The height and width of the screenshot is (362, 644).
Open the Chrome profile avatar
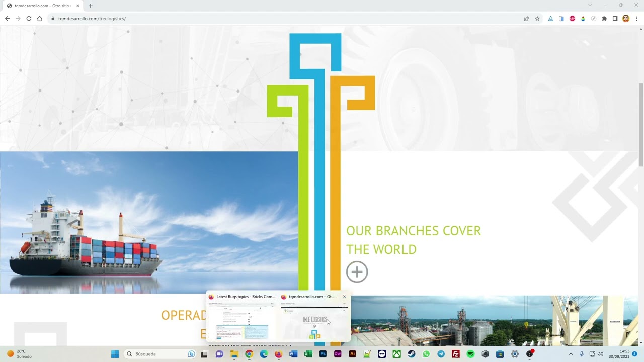(626, 19)
